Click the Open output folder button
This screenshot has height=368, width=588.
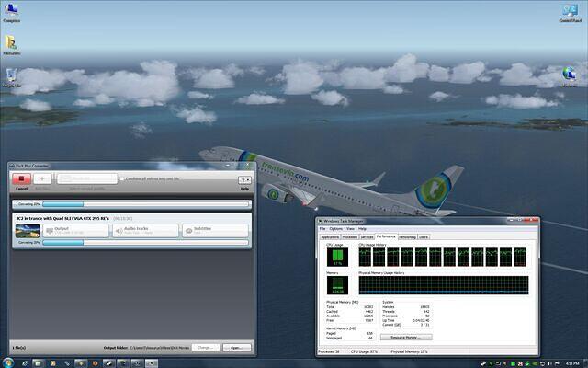point(236,347)
